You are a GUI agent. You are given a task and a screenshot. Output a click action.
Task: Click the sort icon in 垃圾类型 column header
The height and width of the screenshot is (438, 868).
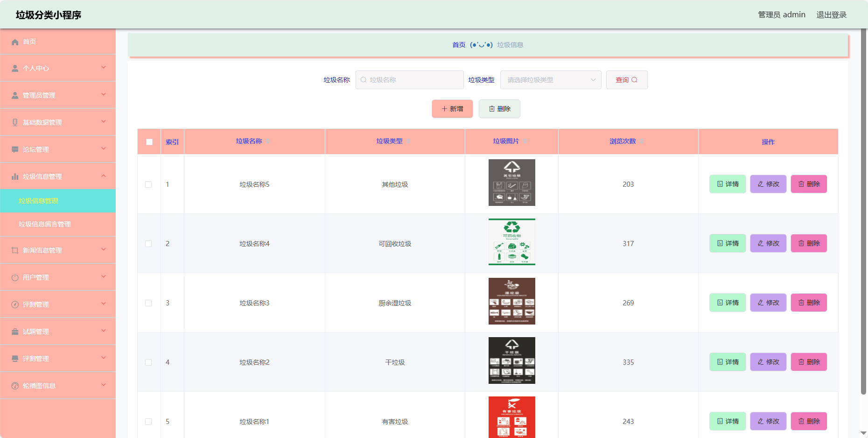pos(408,141)
